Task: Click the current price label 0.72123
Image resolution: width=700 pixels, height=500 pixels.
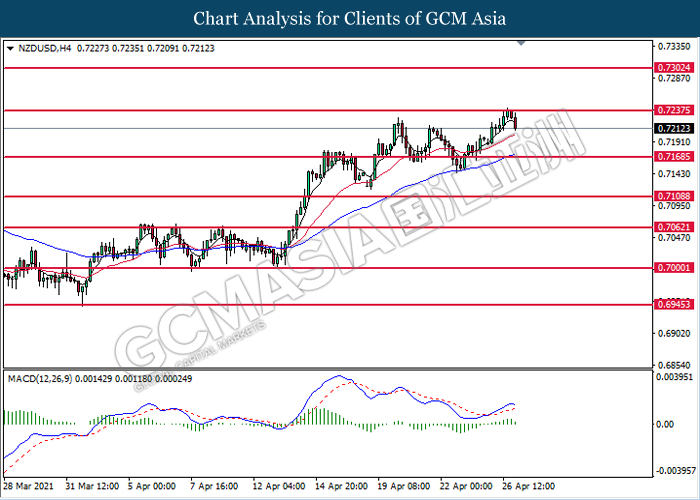Action: pos(674,129)
